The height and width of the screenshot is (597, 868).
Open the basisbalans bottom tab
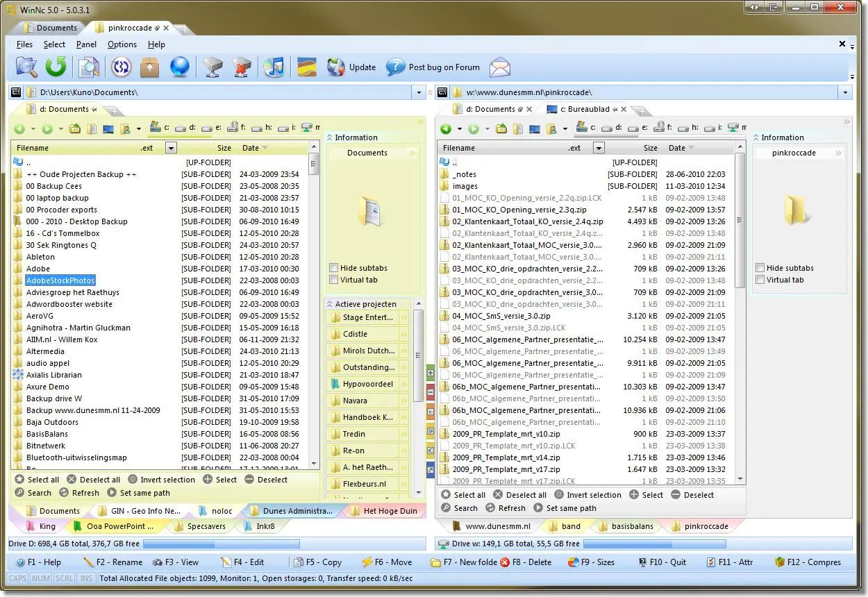[626, 526]
